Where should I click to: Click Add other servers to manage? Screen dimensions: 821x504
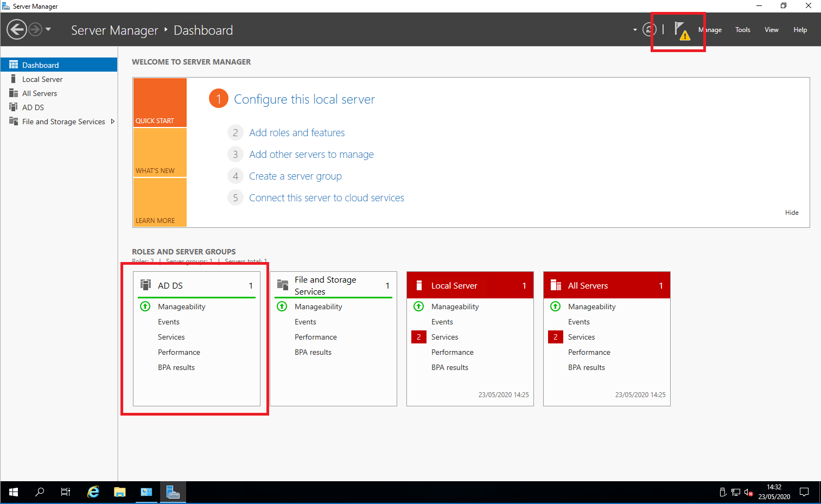(311, 155)
